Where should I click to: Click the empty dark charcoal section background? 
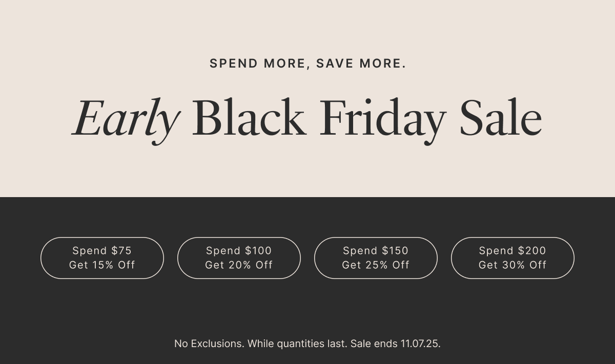pyautogui.click(x=307, y=307)
